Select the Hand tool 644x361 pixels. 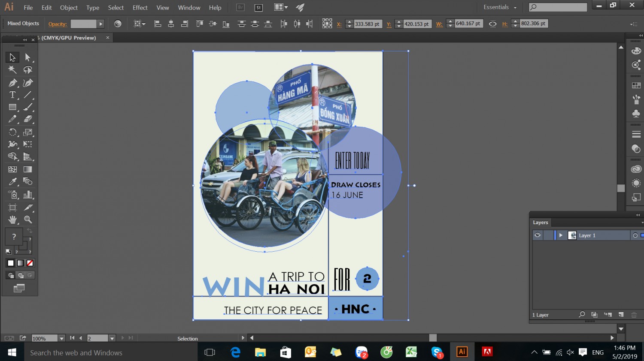pyautogui.click(x=12, y=220)
